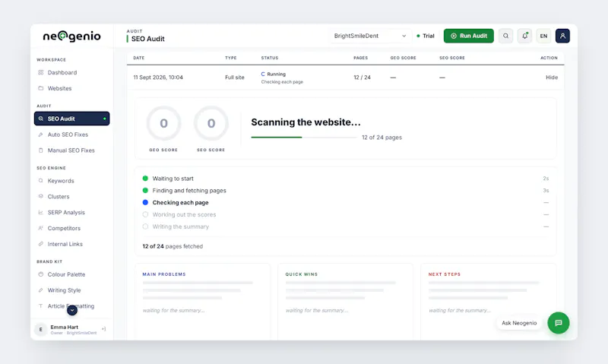
Task: Click the Trial status badge
Action: point(426,36)
